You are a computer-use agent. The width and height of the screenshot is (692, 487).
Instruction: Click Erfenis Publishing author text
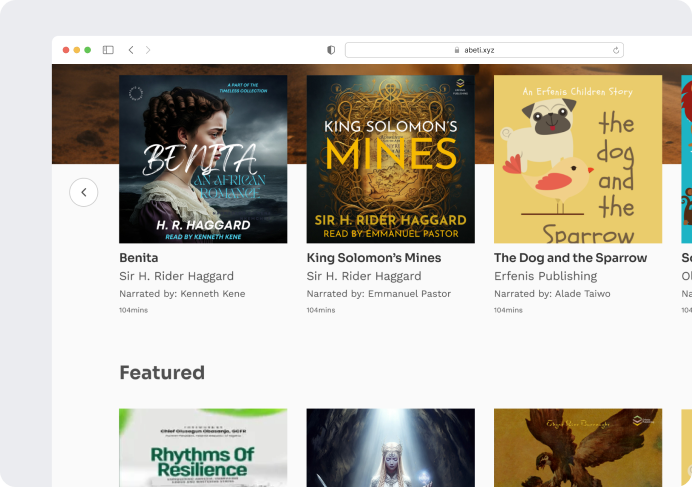(545, 276)
